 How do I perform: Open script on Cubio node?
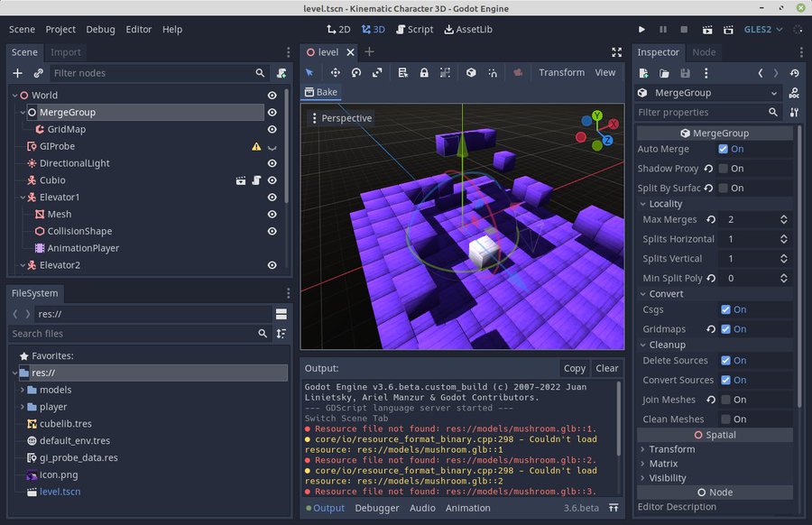(256, 180)
